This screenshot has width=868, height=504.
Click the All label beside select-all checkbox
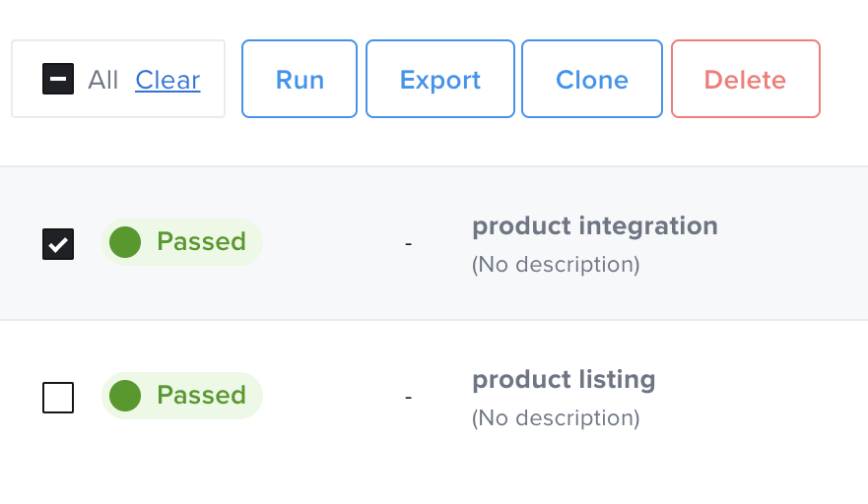102,80
